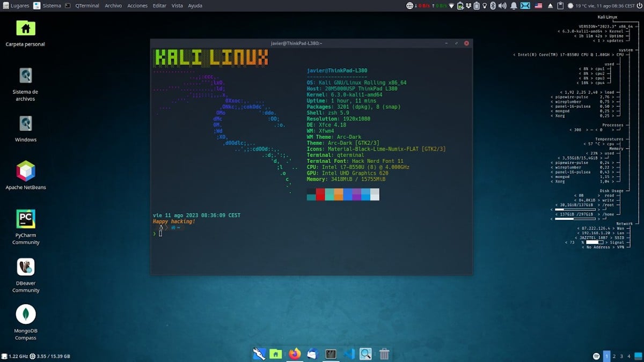Click the panel clock showing 08:36 CEST

click(612, 6)
